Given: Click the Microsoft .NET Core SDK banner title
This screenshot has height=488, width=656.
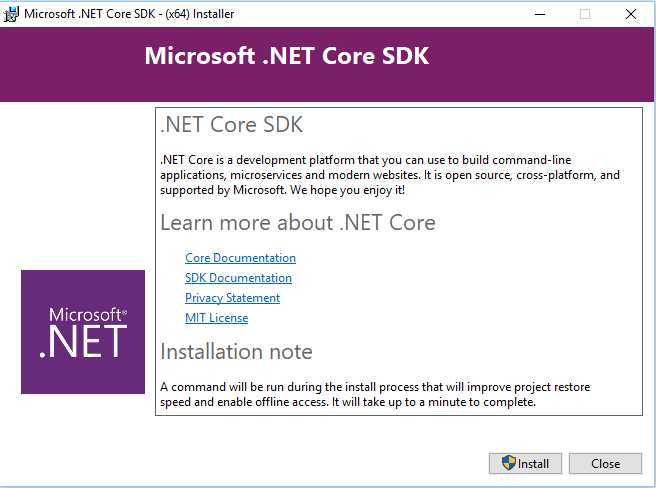Looking at the screenshot, I should click(287, 56).
